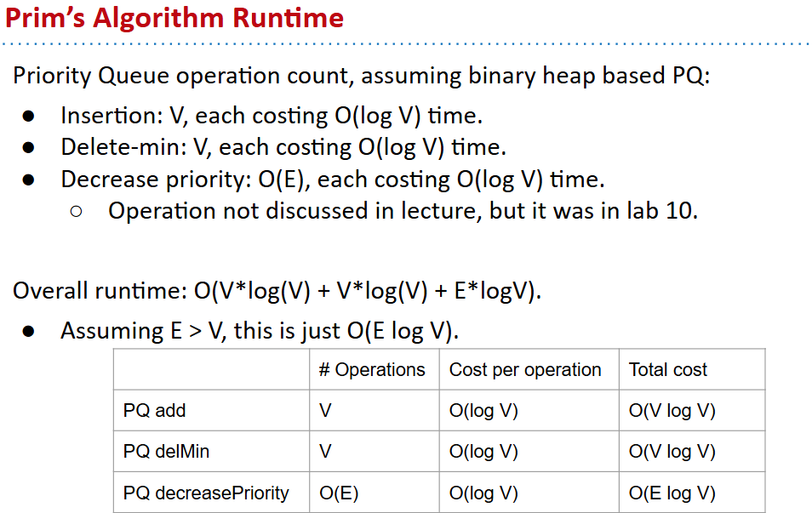The width and height of the screenshot is (812, 513).
Task: Click the Prim's Algorithm Runtime title
Action: pos(174,18)
